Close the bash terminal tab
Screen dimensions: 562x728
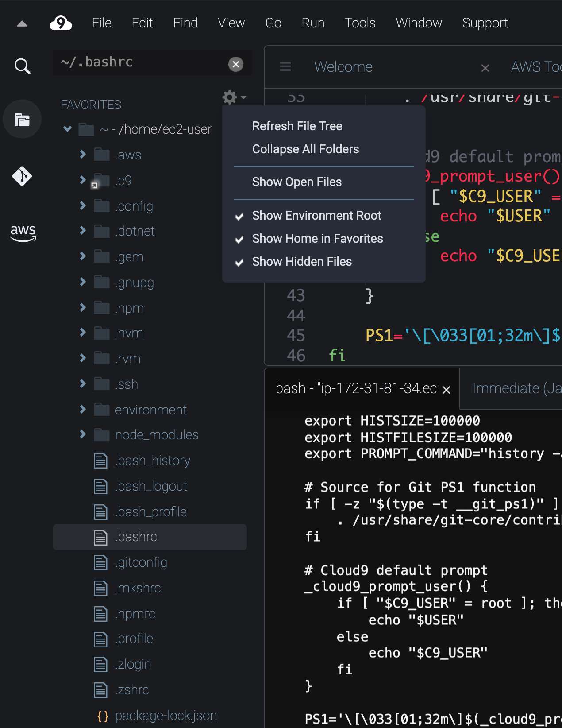tap(447, 390)
